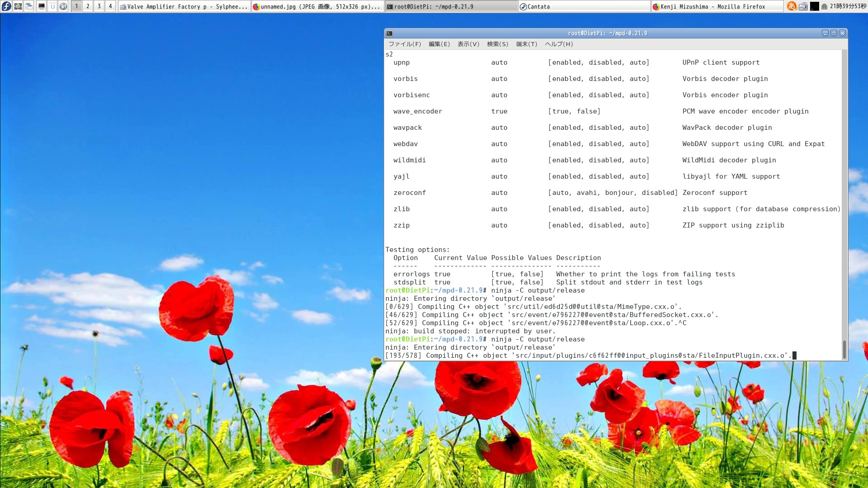Launch terminal from the monitor panel icon
This screenshot has height=488, width=868.
(x=41, y=6)
